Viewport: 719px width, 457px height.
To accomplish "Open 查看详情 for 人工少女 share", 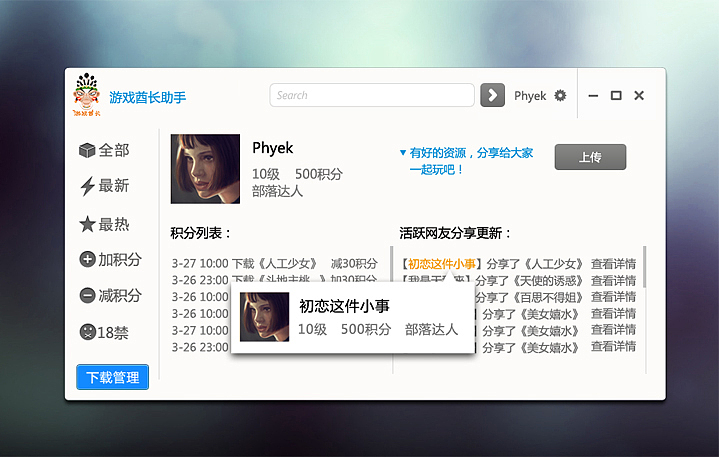I will (x=613, y=264).
